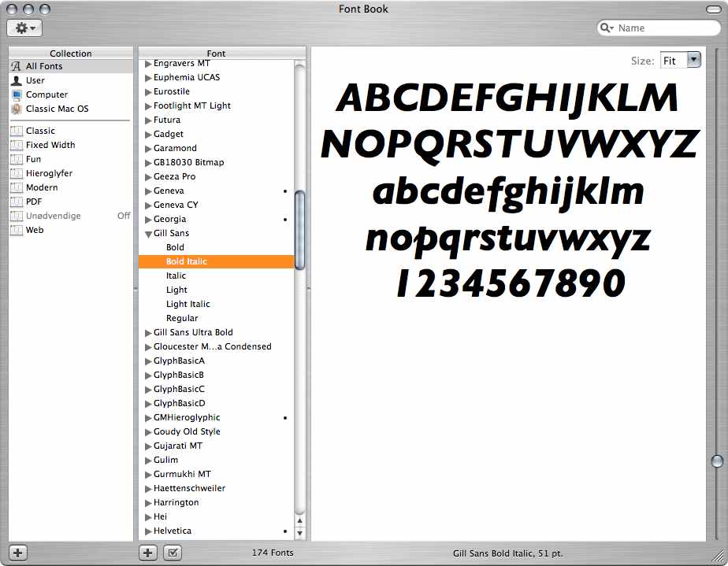Select the All Fonts collection icon
This screenshot has width=728, height=566.
(17, 66)
